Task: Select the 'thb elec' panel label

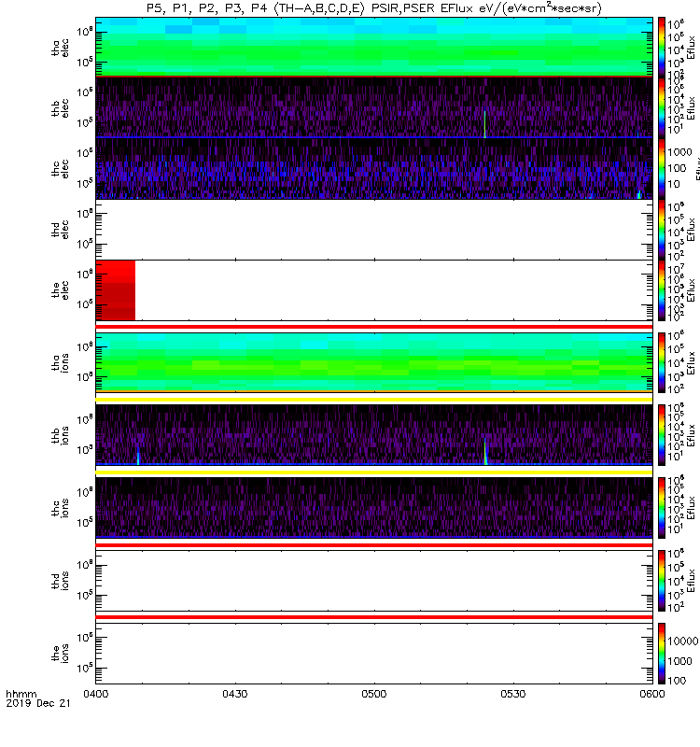Action: pos(60,108)
